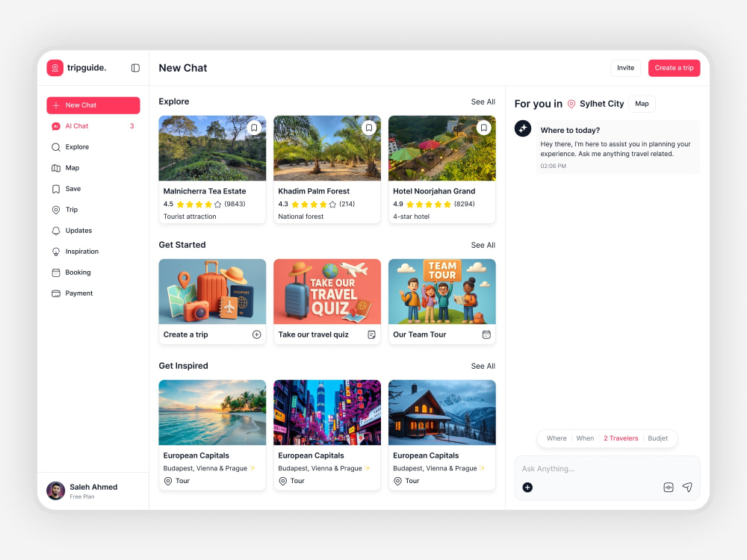This screenshot has width=747, height=560.
Task: Click the Create a trip header button
Action: coord(674,68)
